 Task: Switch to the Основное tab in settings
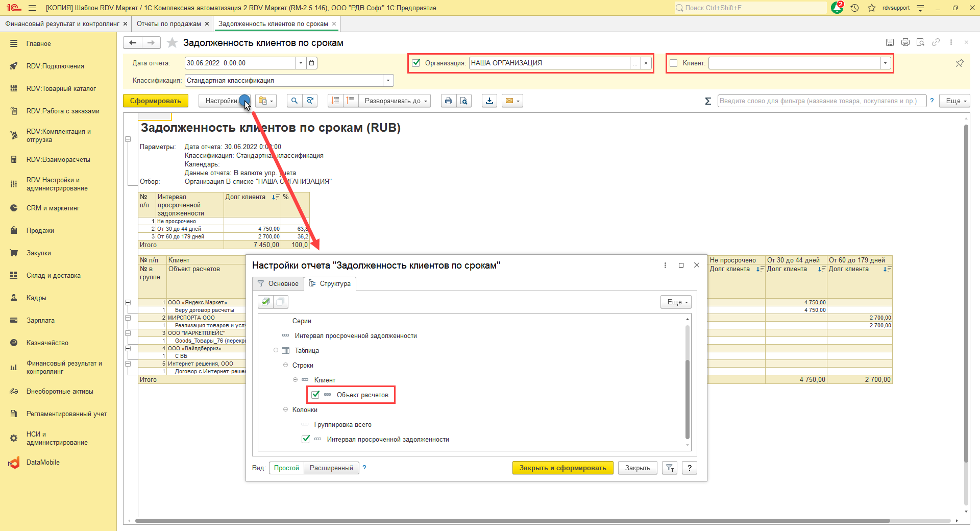pyautogui.click(x=278, y=284)
